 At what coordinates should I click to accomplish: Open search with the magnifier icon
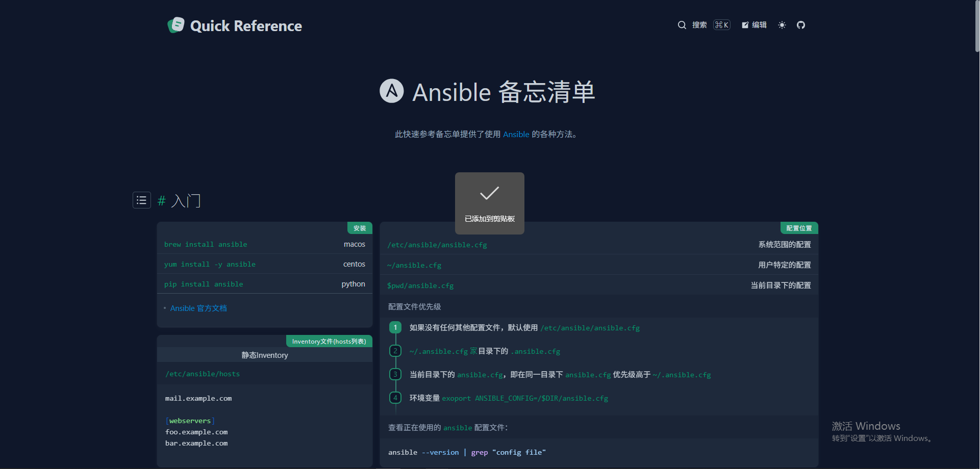pyautogui.click(x=682, y=25)
